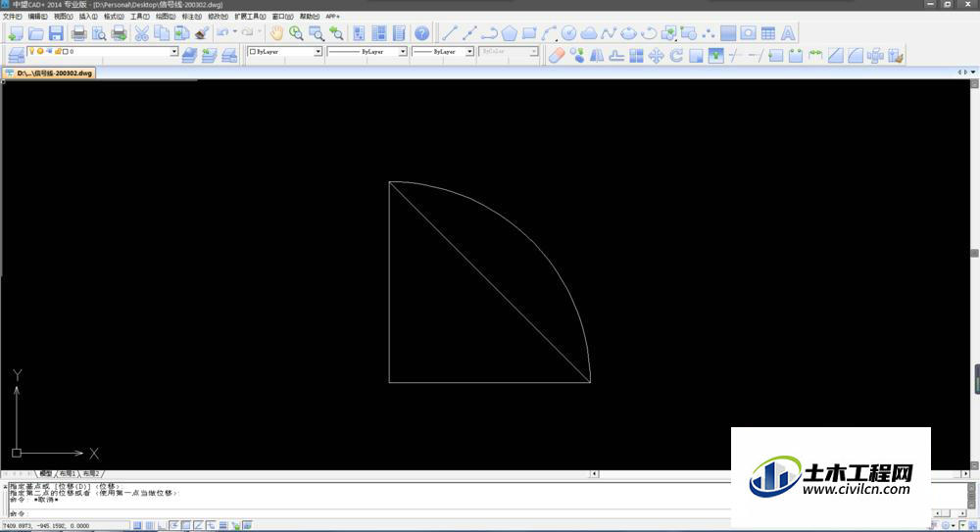Viewport: 980px width, 532px height.
Task: Save the drawing with the floppy disk icon
Action: pyautogui.click(x=56, y=33)
